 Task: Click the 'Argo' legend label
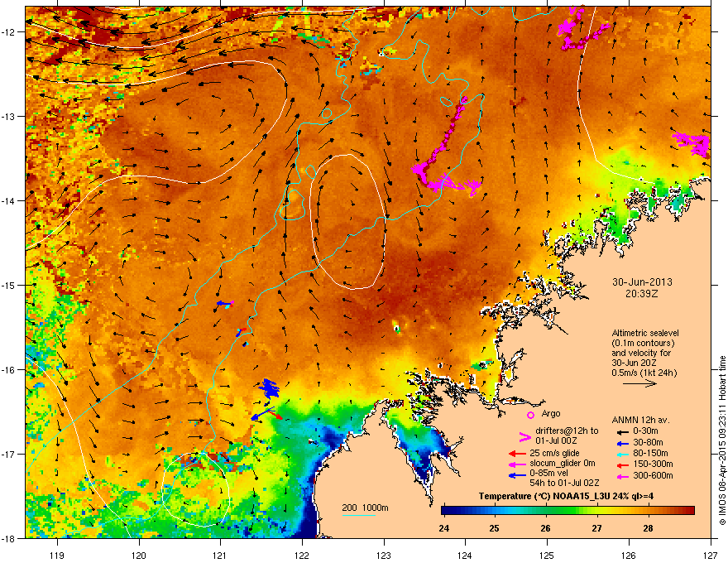coord(551,414)
